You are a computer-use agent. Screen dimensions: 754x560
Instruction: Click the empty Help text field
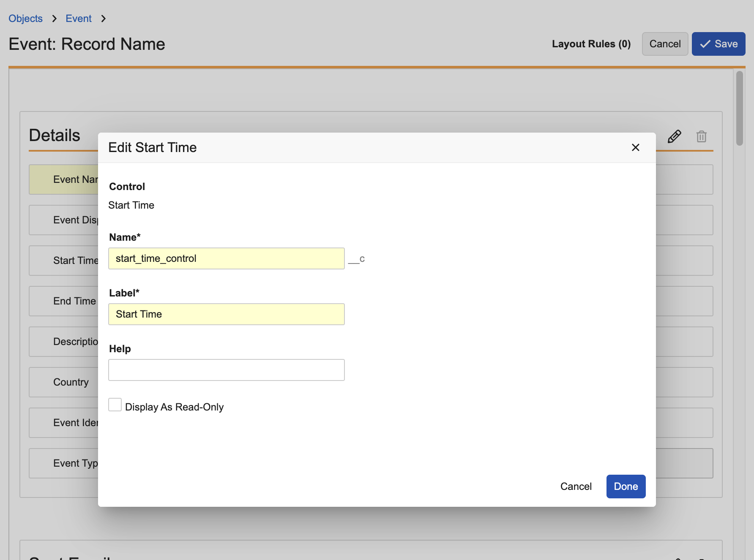226,370
